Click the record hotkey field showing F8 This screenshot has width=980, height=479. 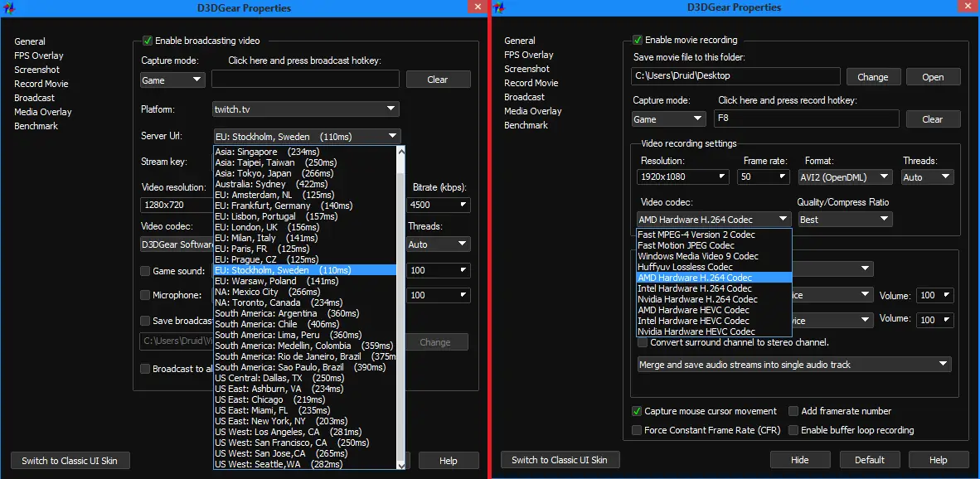point(807,119)
